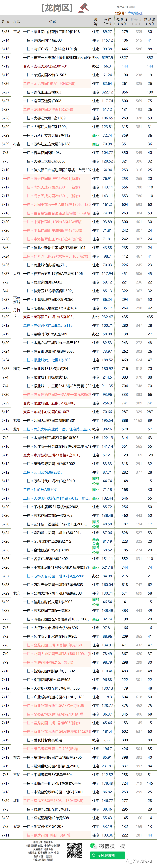Click row 英郡假日广场1栋6座403
Screen dimensions: 157x868
pos(78,317)
